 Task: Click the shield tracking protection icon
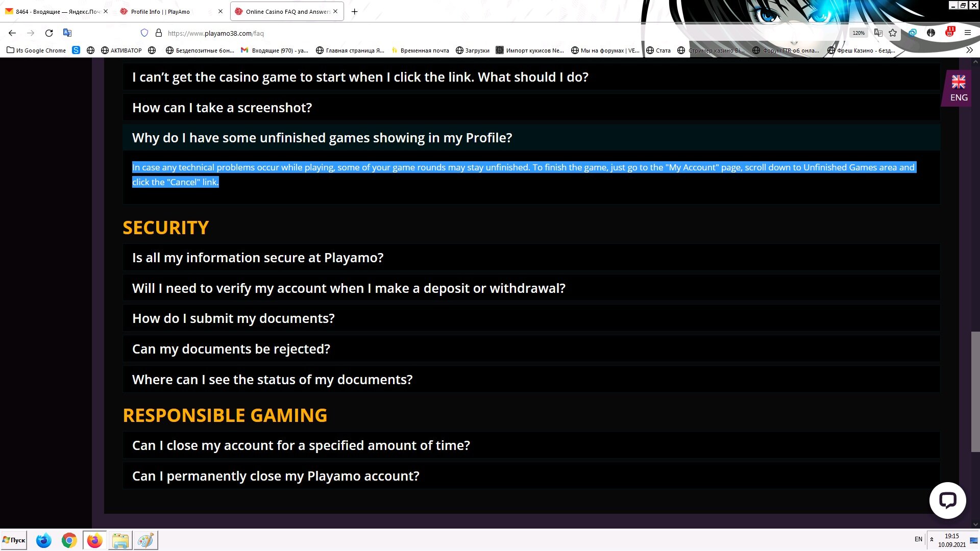coord(144,33)
